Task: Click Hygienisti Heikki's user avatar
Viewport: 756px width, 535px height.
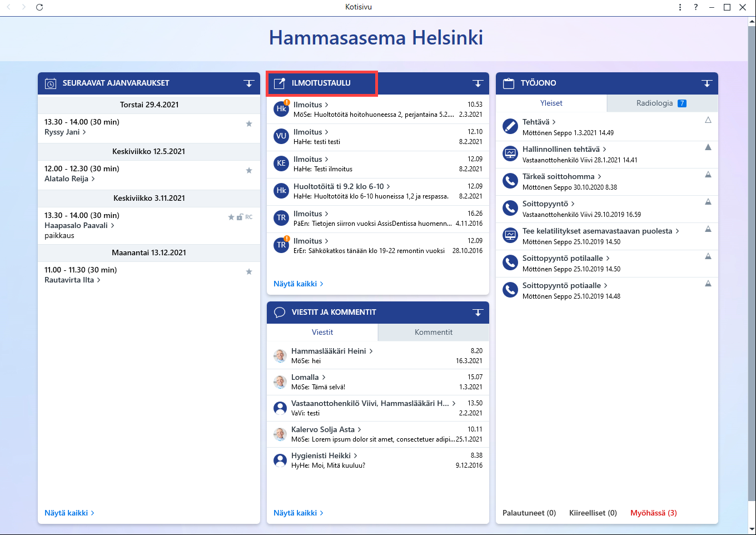Action: click(280, 460)
